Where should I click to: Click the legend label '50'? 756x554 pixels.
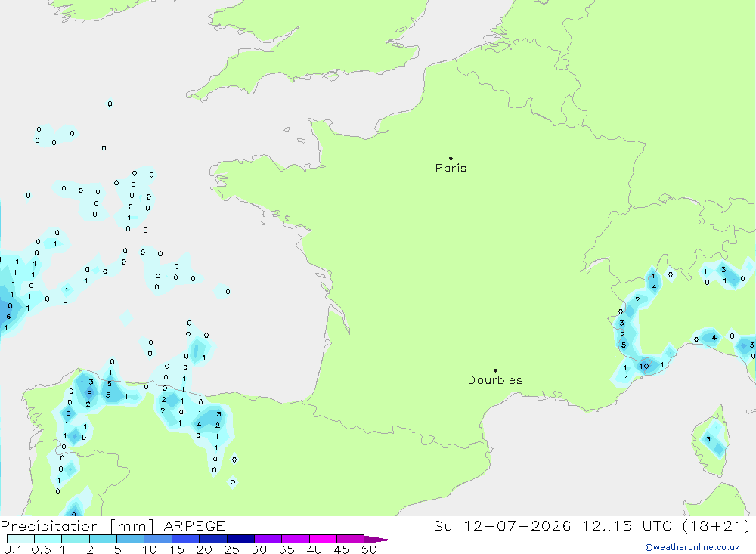click(369, 549)
